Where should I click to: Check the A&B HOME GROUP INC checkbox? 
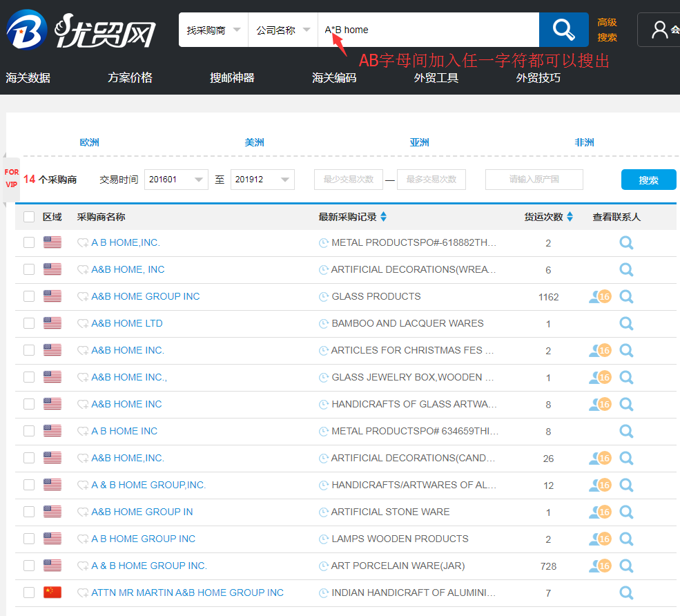(x=29, y=296)
